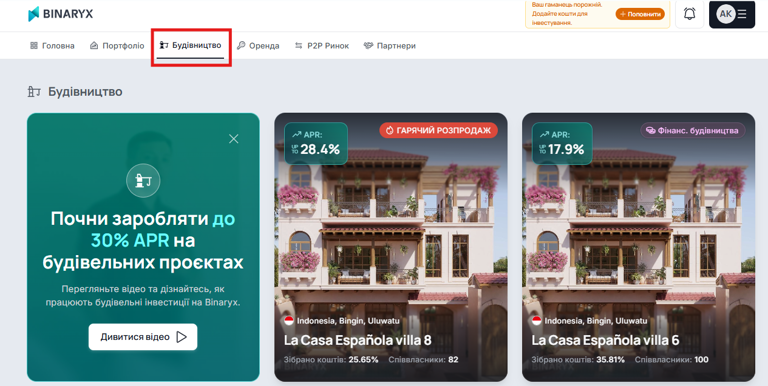Click the 17.9% APR badge
Image resolution: width=768 pixels, height=386 pixels.
pos(562,143)
